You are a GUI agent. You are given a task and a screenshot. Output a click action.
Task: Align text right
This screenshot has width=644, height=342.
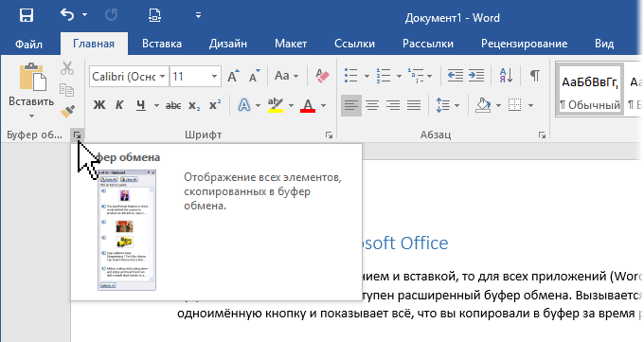[393, 106]
